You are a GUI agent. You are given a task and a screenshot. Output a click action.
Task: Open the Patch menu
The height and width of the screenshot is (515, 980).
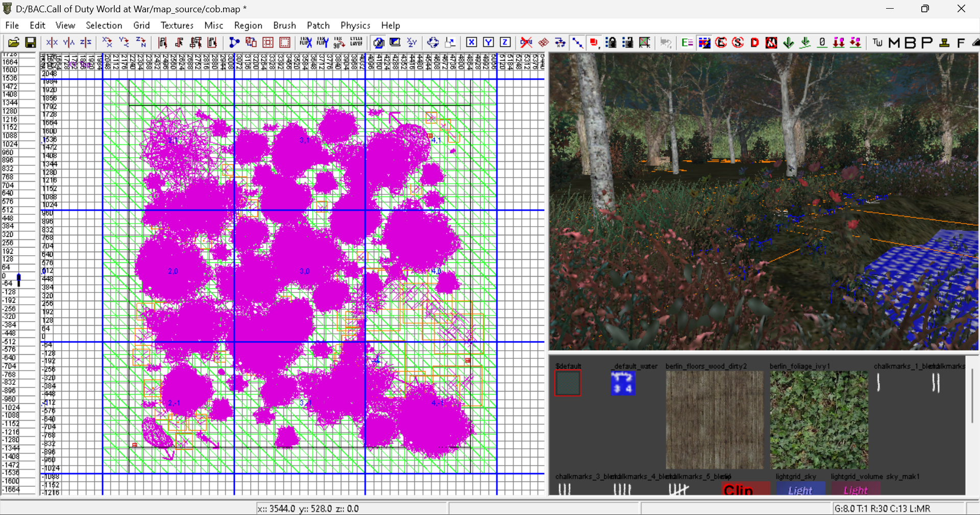(x=318, y=26)
